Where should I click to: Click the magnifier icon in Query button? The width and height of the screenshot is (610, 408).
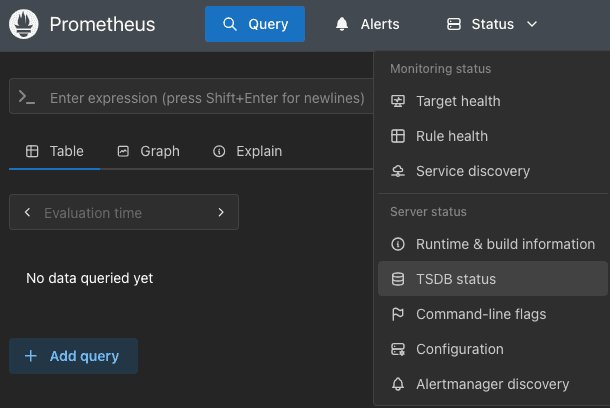pos(230,24)
